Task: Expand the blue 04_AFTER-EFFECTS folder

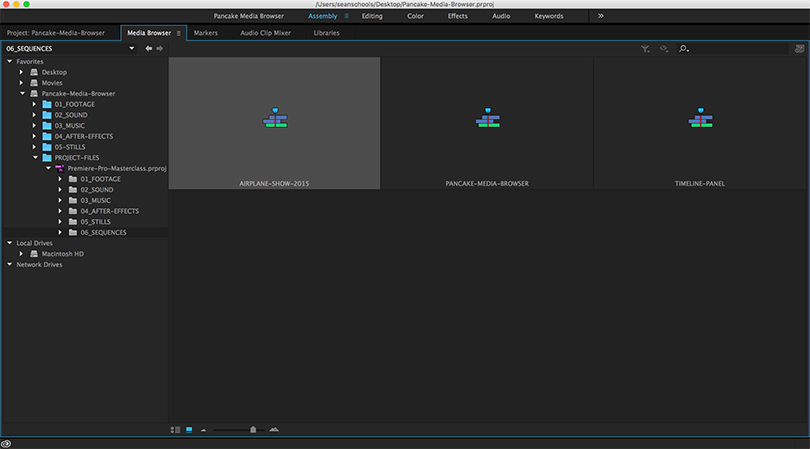Action: pos(35,136)
